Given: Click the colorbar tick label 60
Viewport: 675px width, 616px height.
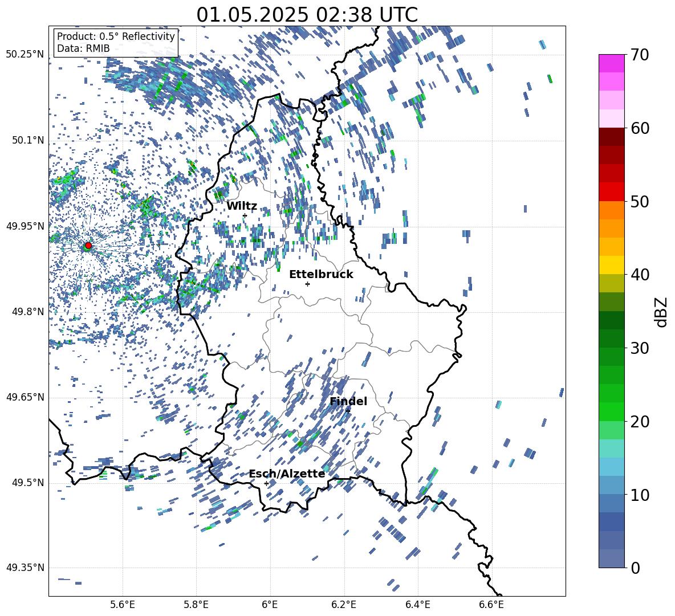Looking at the screenshot, I should coord(640,128).
